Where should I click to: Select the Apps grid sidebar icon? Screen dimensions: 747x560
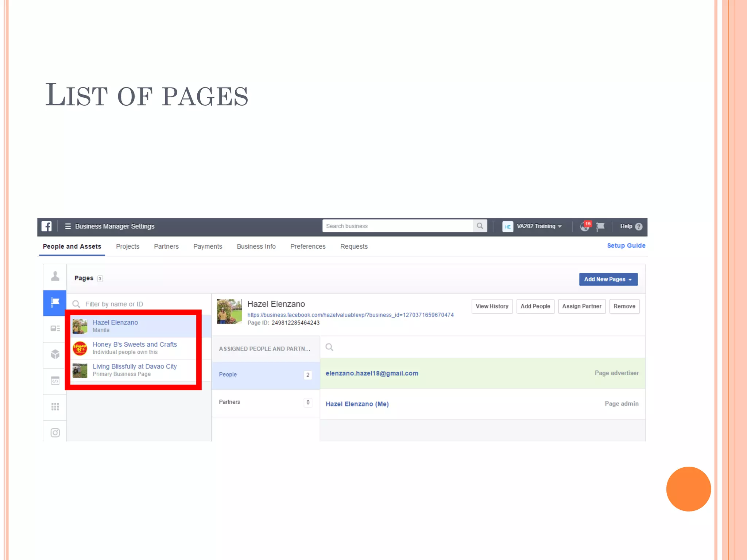tap(55, 407)
